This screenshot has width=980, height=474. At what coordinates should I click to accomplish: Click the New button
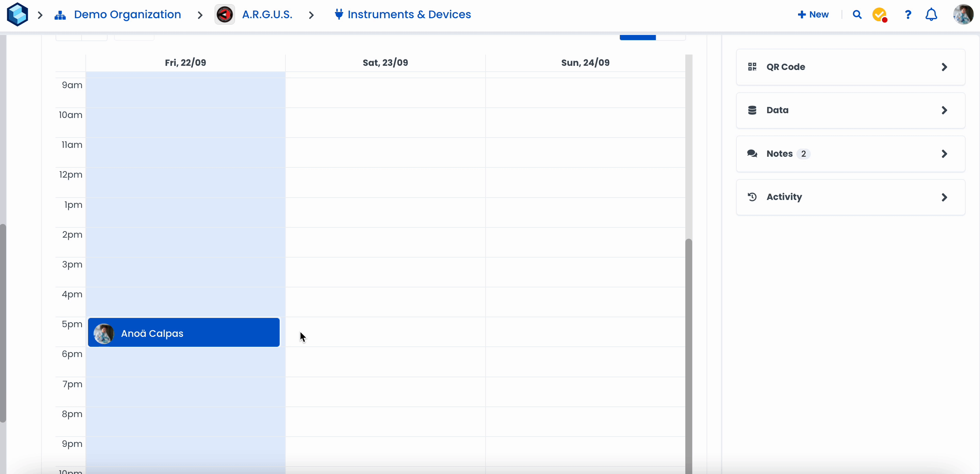[813, 14]
